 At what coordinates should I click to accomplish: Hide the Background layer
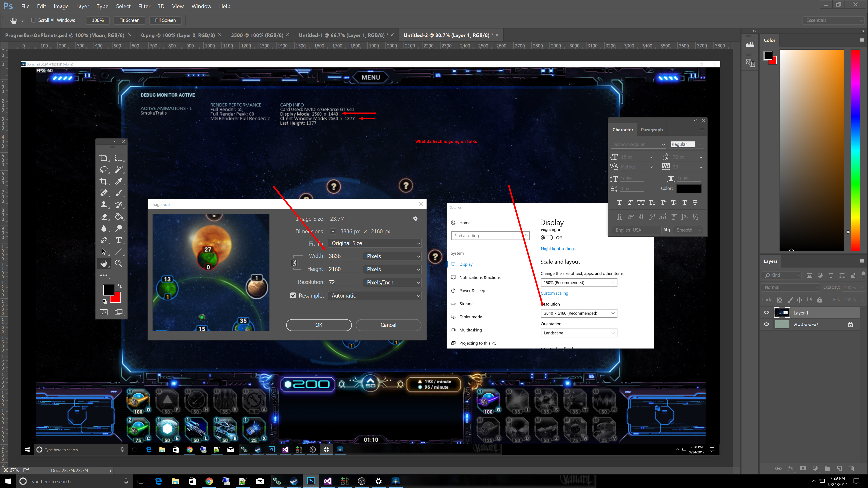click(x=766, y=324)
